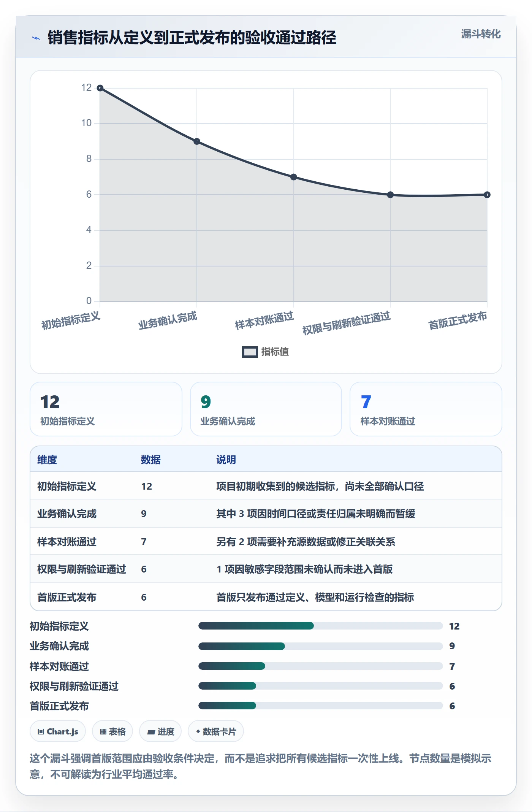Click the 指标值 legend label
The image size is (532, 812).
pyautogui.click(x=275, y=352)
